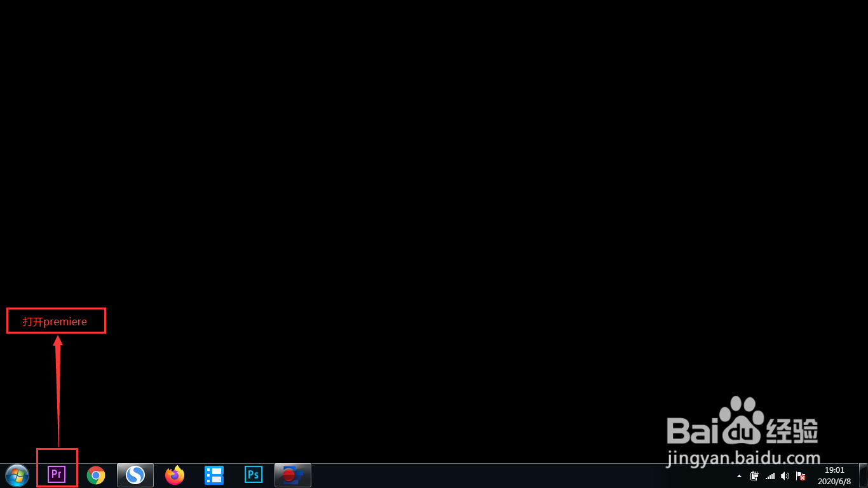Open the power/battery tray icon

click(x=755, y=476)
